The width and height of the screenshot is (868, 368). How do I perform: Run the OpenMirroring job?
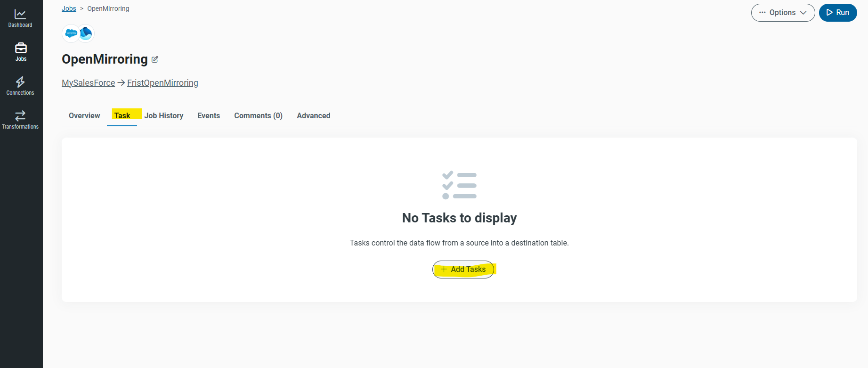[x=838, y=13]
